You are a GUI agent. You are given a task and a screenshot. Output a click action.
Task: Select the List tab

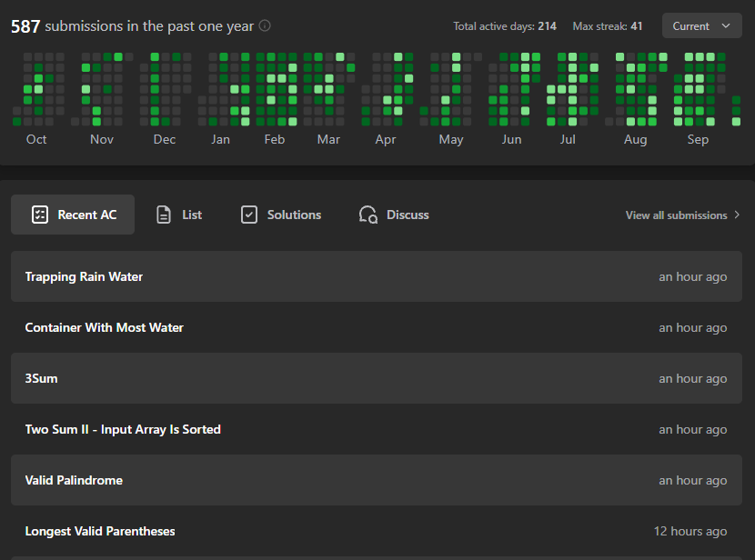[178, 215]
